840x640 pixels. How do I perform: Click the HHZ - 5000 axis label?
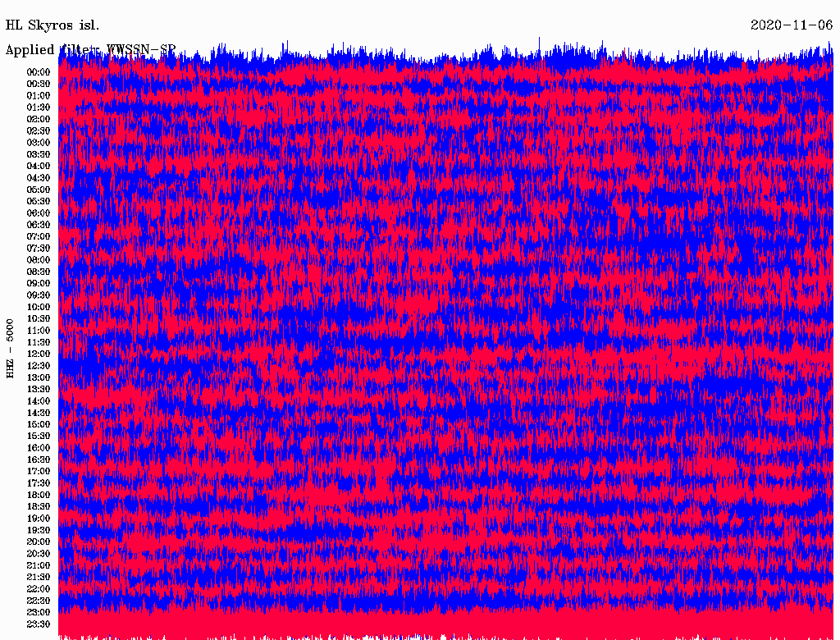pos(10,349)
